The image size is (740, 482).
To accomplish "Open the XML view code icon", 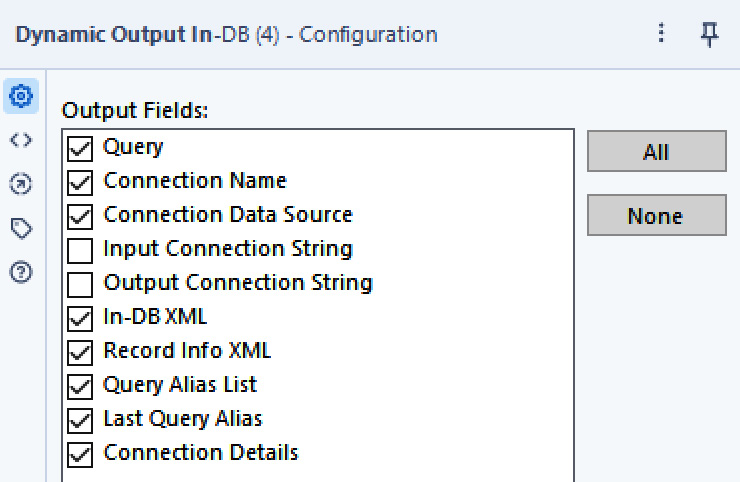I will [x=21, y=140].
